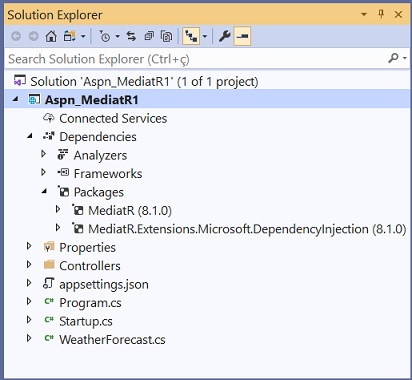
Task: Toggle Show All Files button
Action: (167, 36)
